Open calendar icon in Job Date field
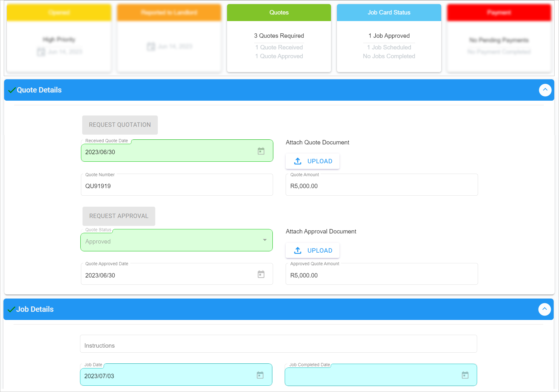Screen dimensions: 559x392 coord(260,375)
